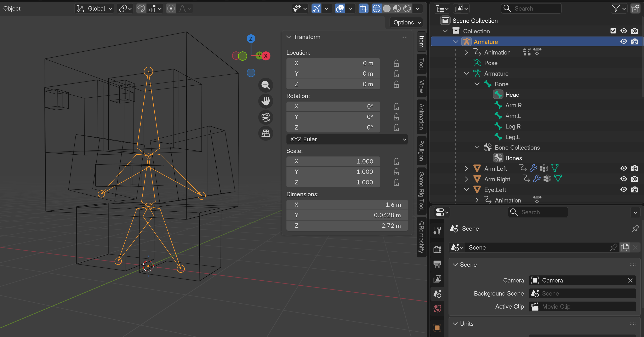Viewport: 644px width, 337px height.
Task: Open XYZ Euler rotation mode dropdown
Action: pos(347,139)
